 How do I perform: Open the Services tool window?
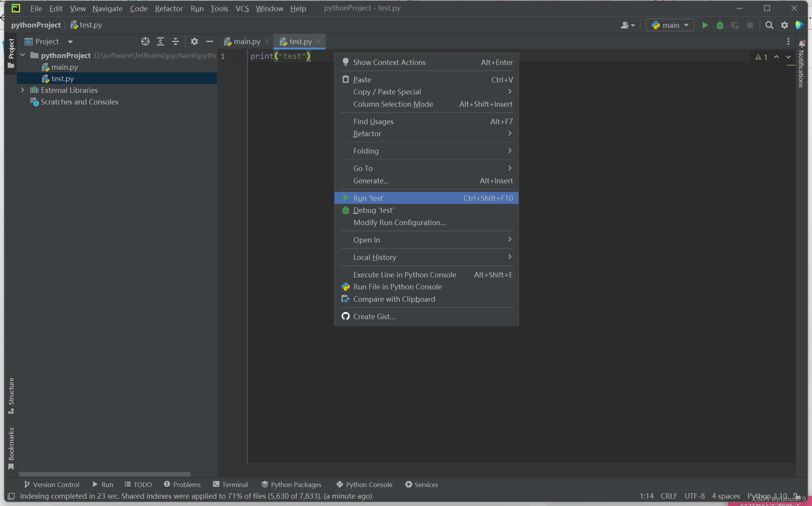421,484
